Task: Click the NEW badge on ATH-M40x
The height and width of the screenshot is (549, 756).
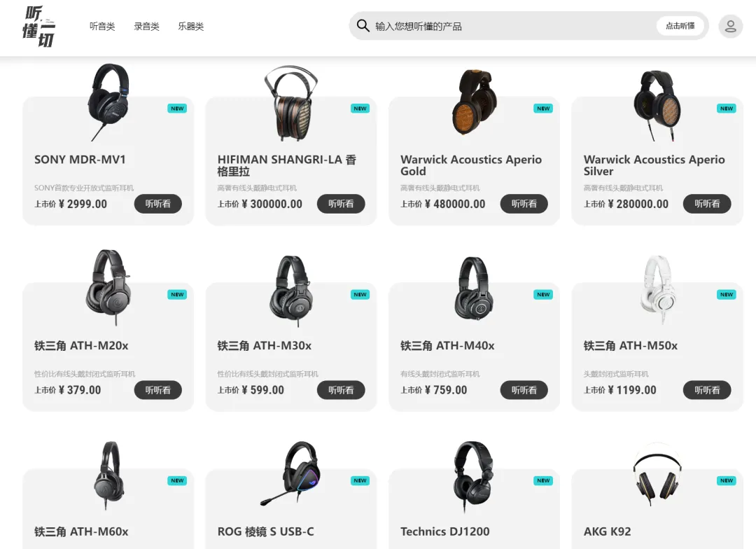Action: tap(543, 295)
